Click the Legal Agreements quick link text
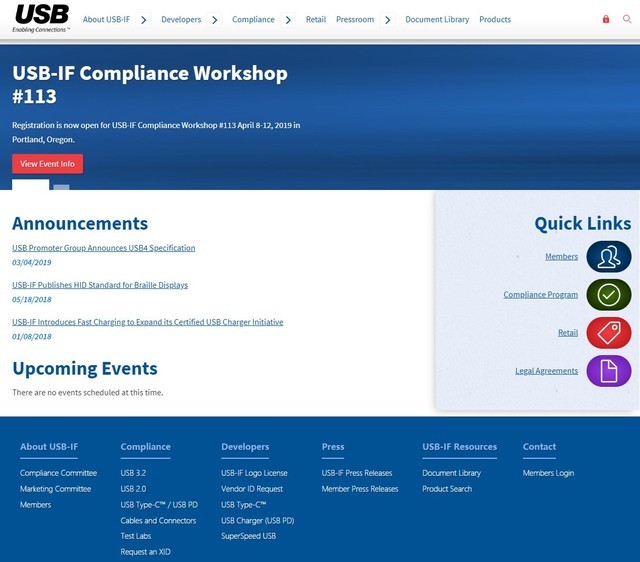This screenshot has height=562, width=640. click(547, 371)
